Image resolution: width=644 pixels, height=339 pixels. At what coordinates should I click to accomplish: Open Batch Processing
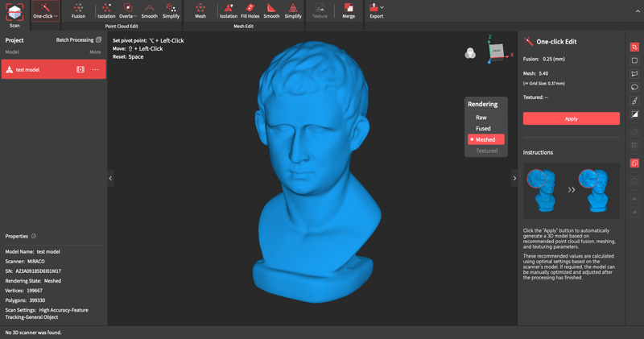tap(78, 39)
